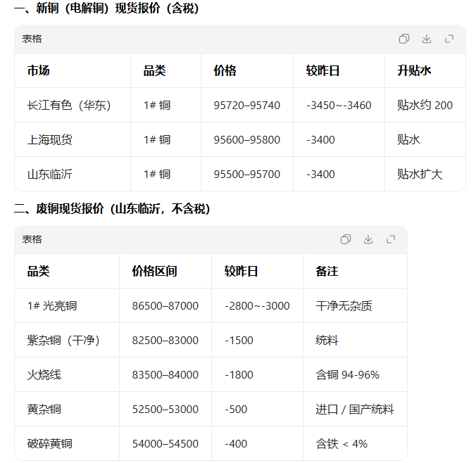Click the 市场 column header
The image size is (476, 463).
click(x=39, y=71)
